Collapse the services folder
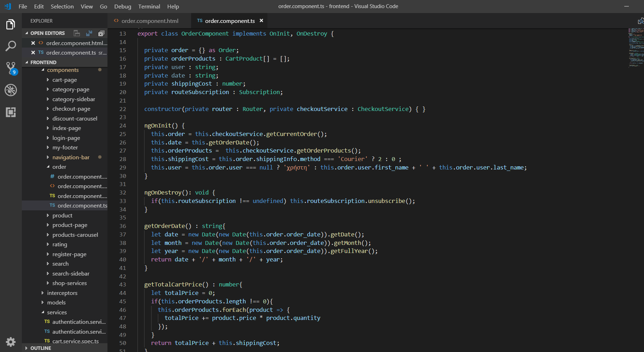Viewport: 644px width, 352px height. point(64,313)
